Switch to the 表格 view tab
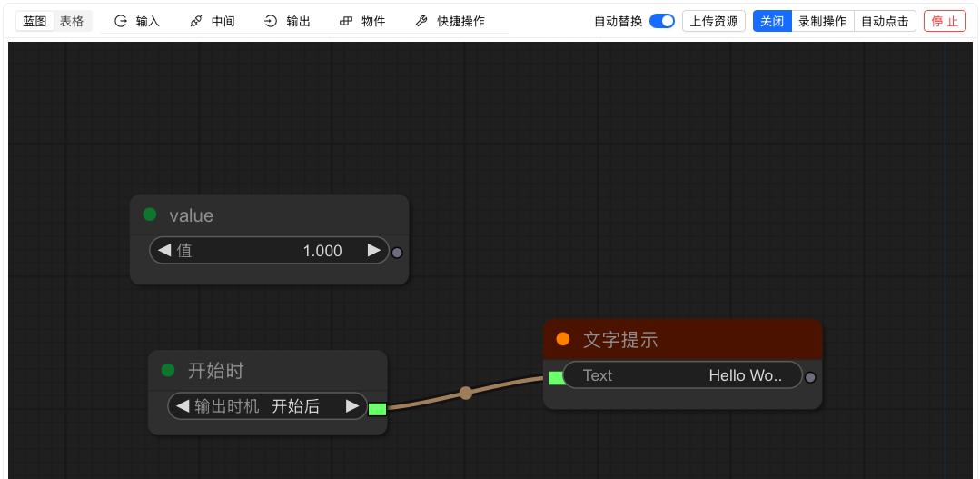 [72, 21]
